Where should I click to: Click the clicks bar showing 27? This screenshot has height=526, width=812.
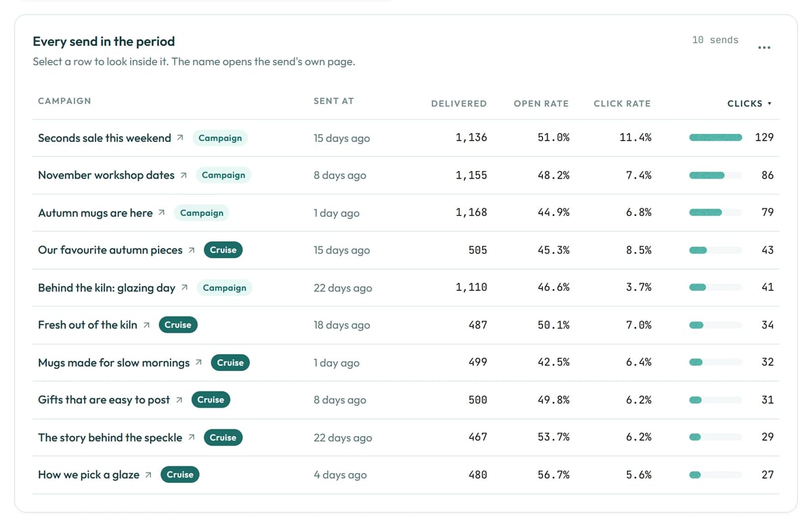(x=716, y=475)
